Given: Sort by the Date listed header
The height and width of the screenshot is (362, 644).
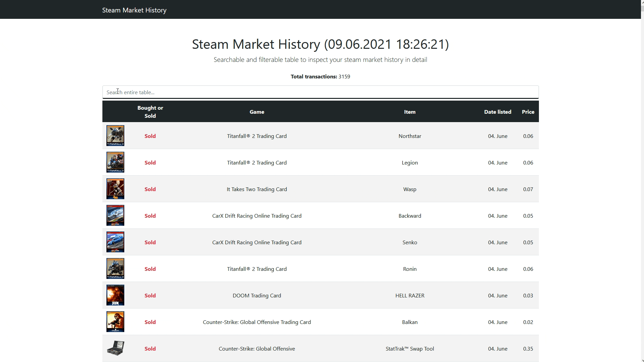Looking at the screenshot, I should (x=497, y=112).
